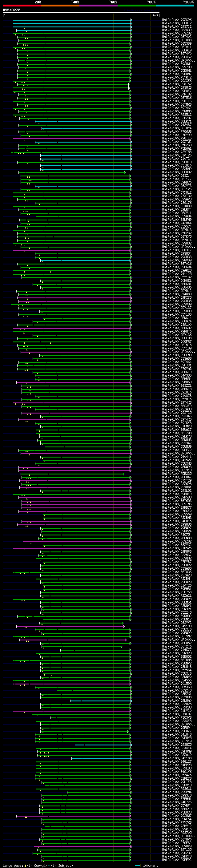Image resolution: width=197 pixels, height=868 pixels.
Task: Select the UniRef100_O65369 label
Action: click(x=177, y=43)
